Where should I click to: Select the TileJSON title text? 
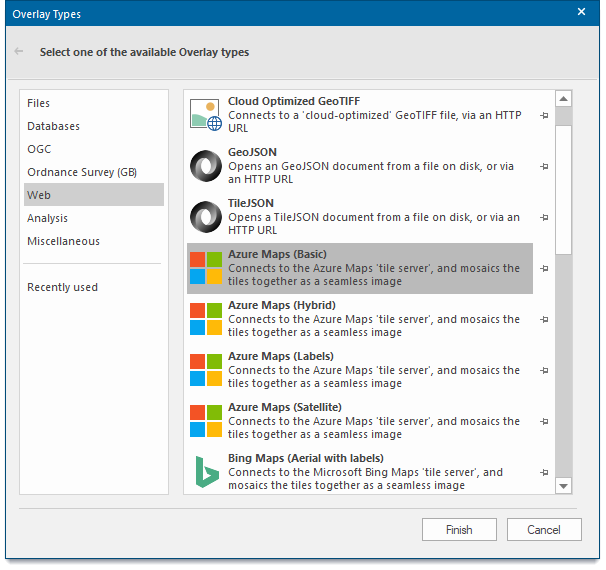click(251, 203)
